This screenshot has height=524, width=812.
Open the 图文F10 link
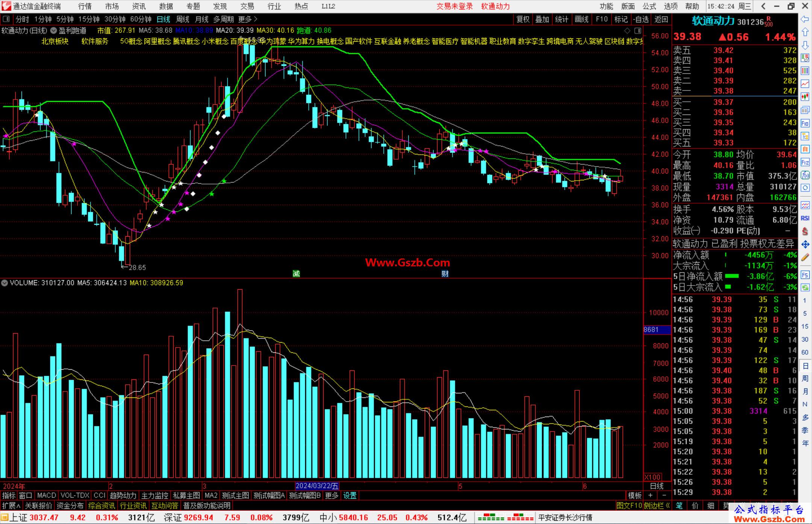[x=629, y=506]
